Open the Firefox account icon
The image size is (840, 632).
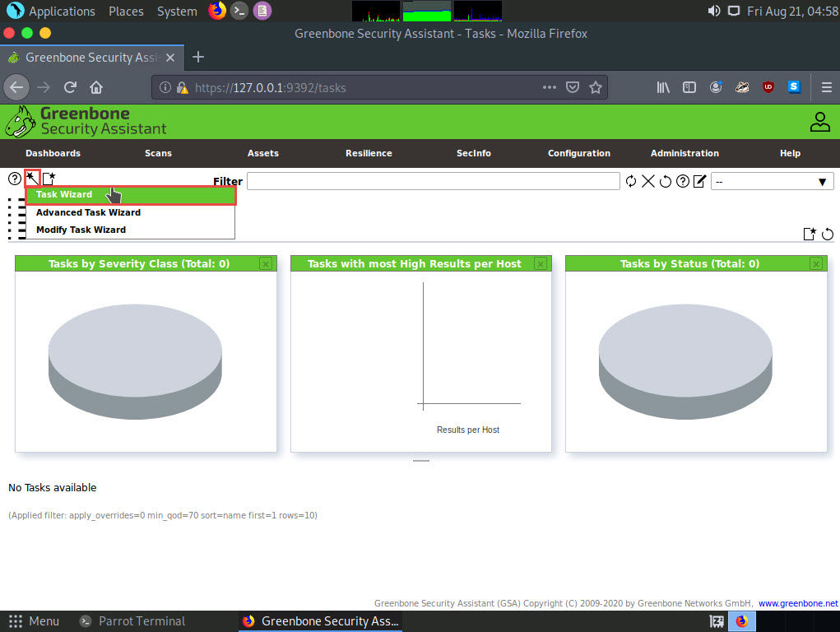coord(716,87)
